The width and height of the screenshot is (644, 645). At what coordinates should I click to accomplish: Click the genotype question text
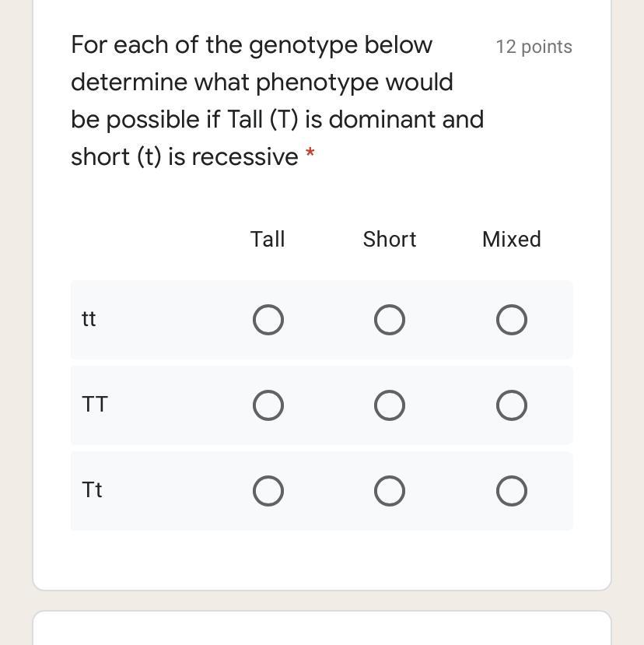277,100
